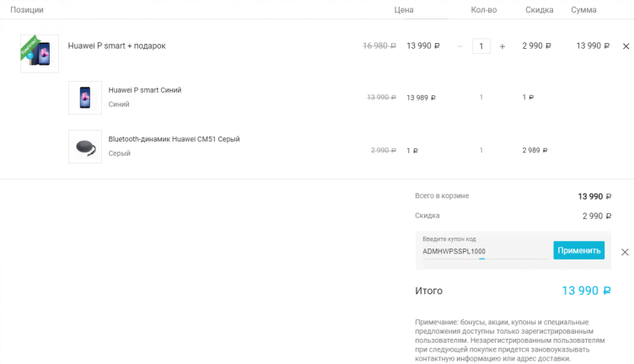Click the Цена column header
The width and height of the screenshot is (634, 364).
pos(404,10)
